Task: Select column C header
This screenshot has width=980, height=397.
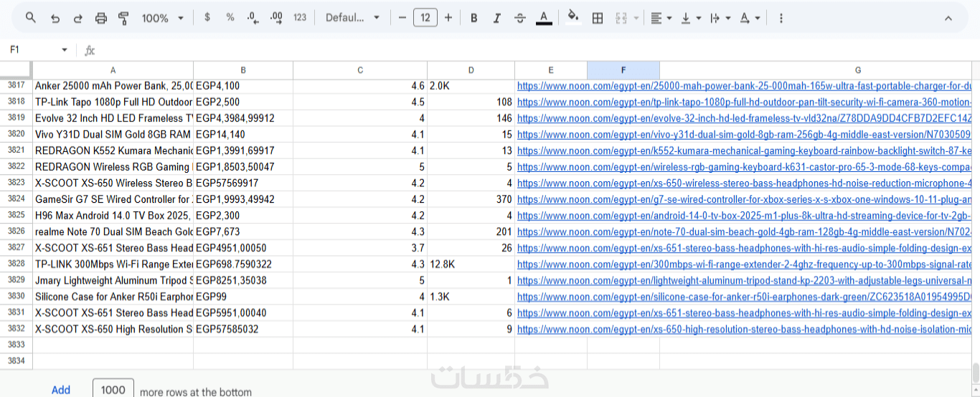Action: coord(360,70)
